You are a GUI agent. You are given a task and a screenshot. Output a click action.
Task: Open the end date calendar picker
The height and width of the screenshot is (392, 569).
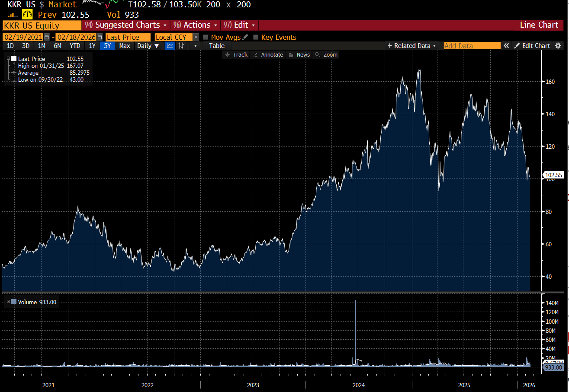(100, 37)
